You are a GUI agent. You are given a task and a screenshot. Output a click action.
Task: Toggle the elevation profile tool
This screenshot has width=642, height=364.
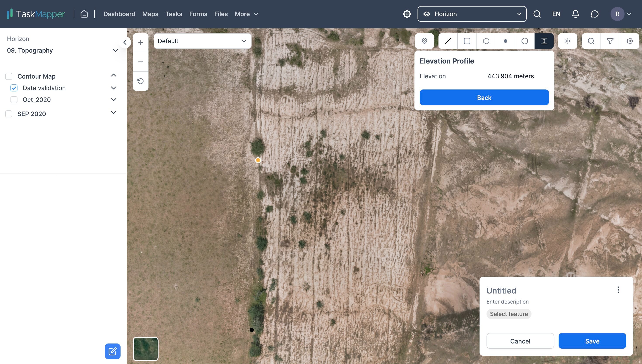pyautogui.click(x=544, y=41)
